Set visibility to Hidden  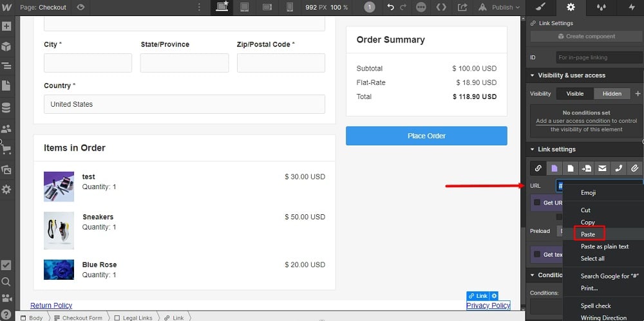click(612, 93)
